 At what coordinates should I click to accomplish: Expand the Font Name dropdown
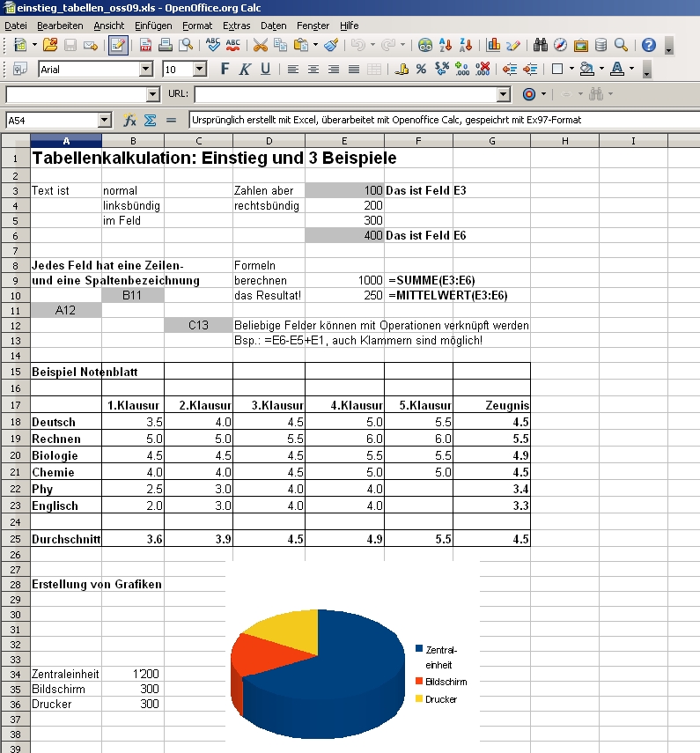[146, 70]
